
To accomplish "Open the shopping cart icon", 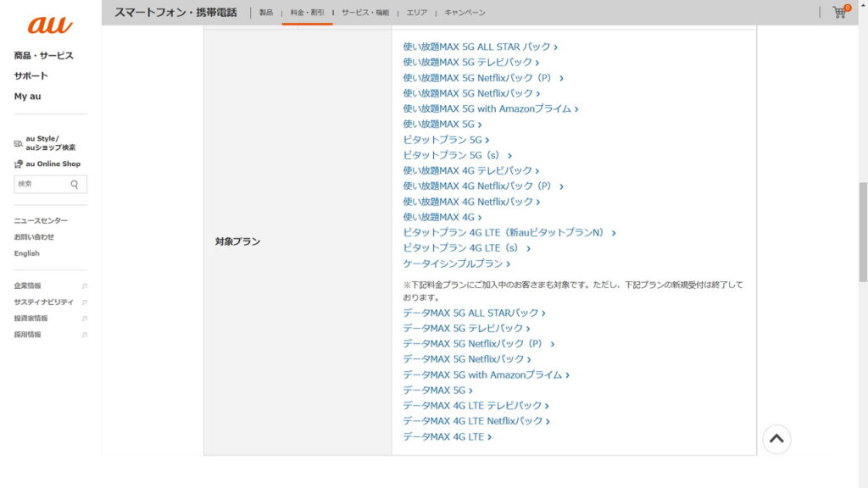I will point(840,12).
